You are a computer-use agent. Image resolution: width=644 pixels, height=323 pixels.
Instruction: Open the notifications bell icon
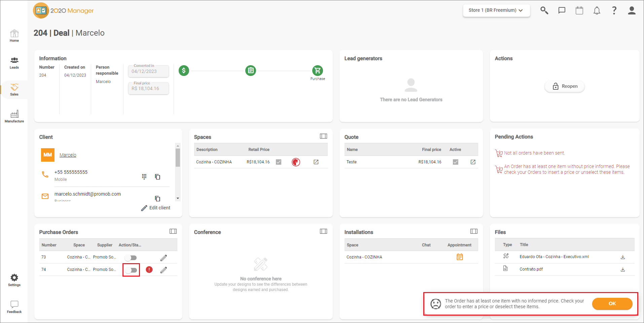[597, 10]
